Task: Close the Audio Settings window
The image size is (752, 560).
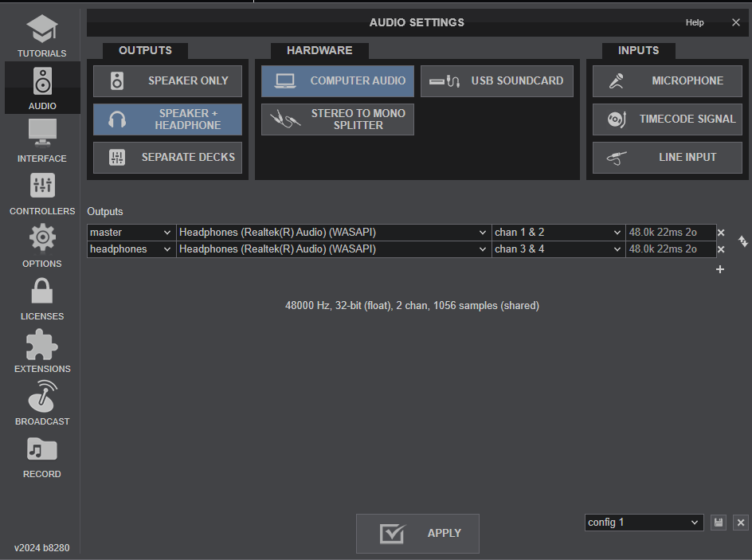Action: pos(736,22)
